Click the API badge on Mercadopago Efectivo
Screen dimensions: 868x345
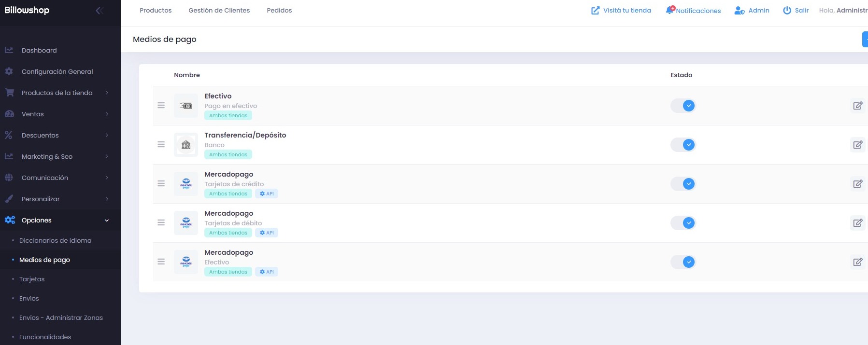click(x=267, y=272)
